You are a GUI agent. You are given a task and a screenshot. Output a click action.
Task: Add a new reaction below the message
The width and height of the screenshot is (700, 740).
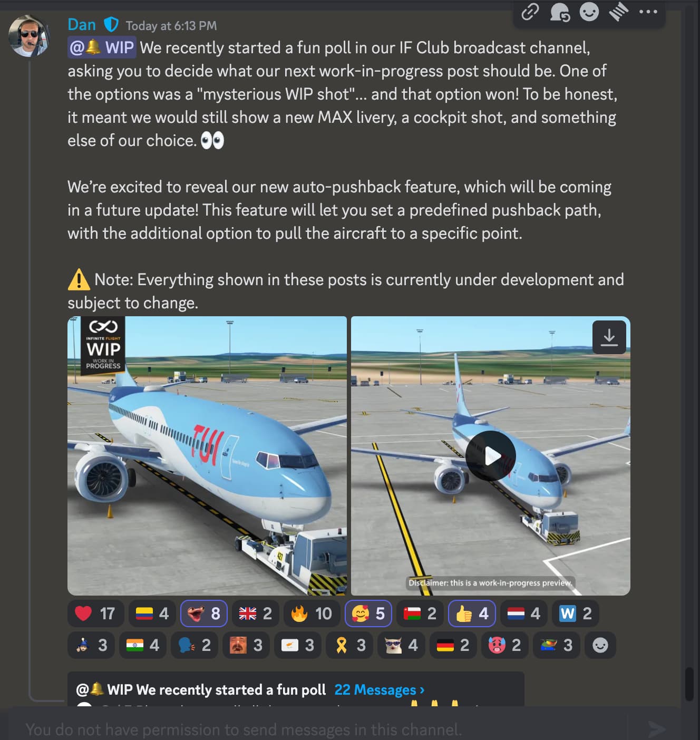(x=600, y=645)
